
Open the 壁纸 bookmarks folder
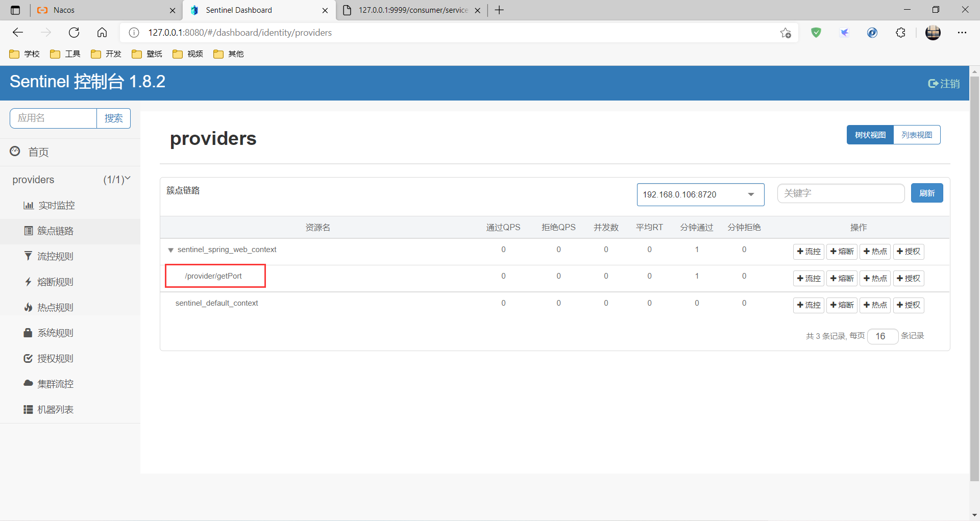147,54
